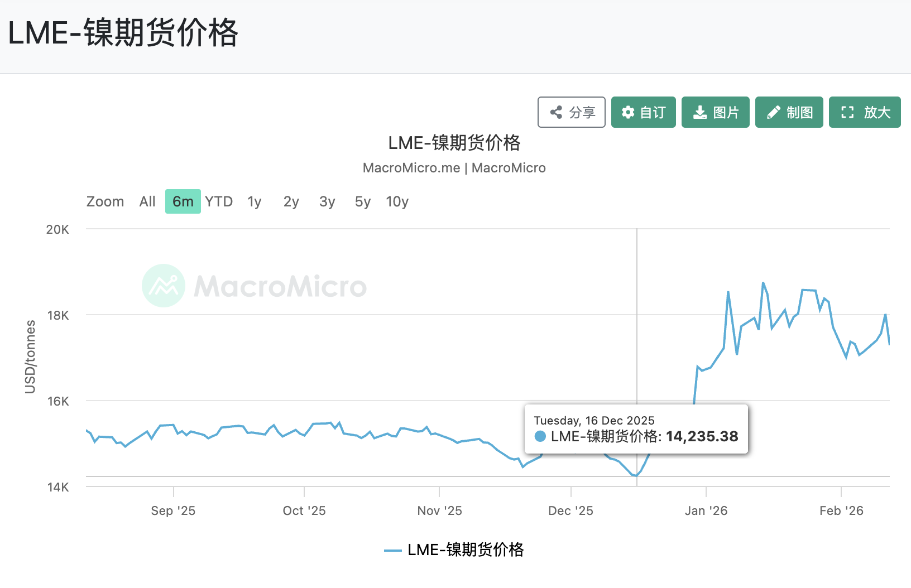Click the blue series dot inside the tooltip

(540, 437)
